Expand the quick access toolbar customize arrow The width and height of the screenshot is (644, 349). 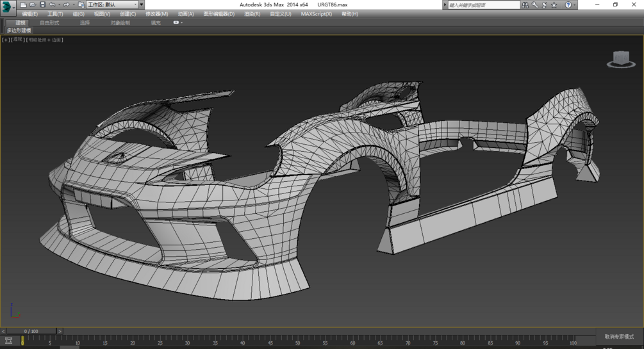pos(141,5)
